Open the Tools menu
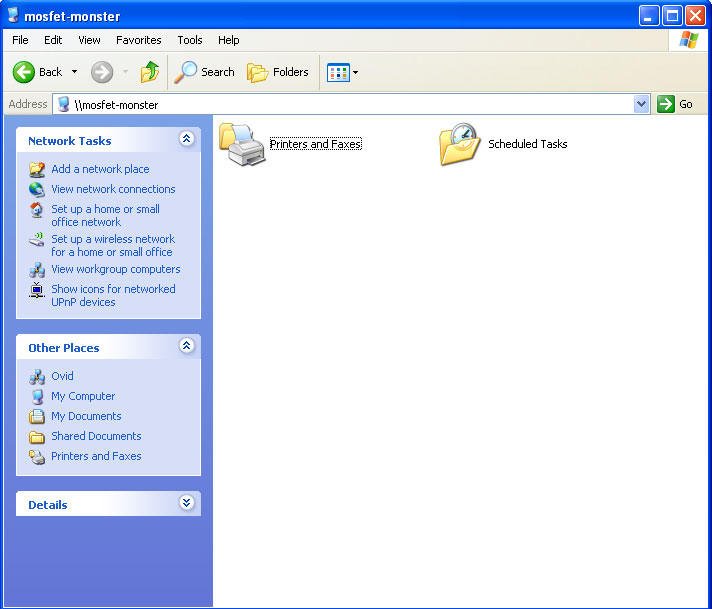Viewport: 712px width, 609px height. [189, 40]
